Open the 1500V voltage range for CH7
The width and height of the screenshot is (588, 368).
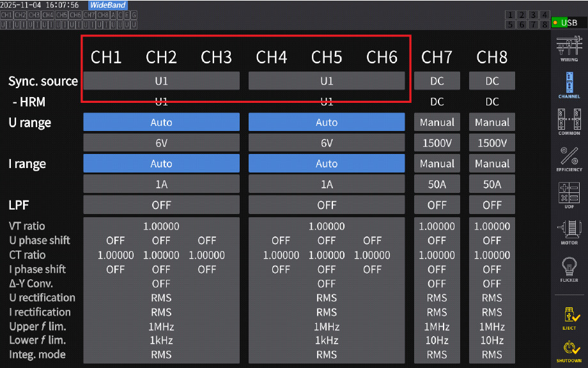437,143
